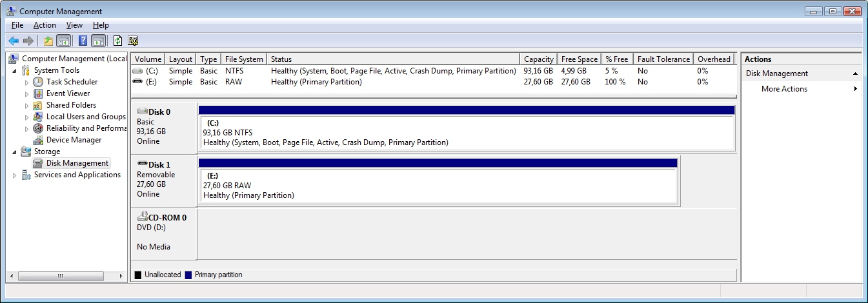Click the Computer Management title bar icon
868x303 pixels.
click(x=13, y=12)
